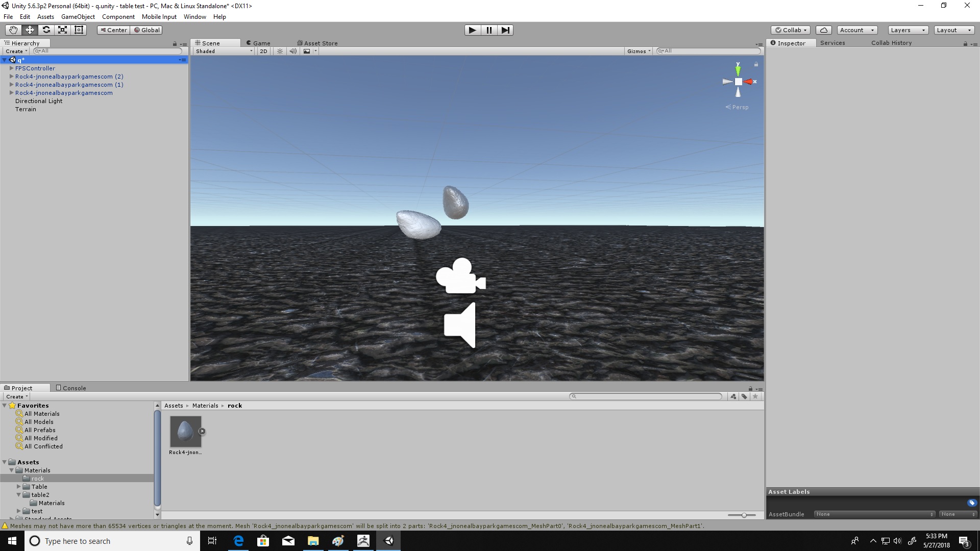980x551 pixels.
Task: Open File Explorer from taskbar
Action: (x=313, y=541)
